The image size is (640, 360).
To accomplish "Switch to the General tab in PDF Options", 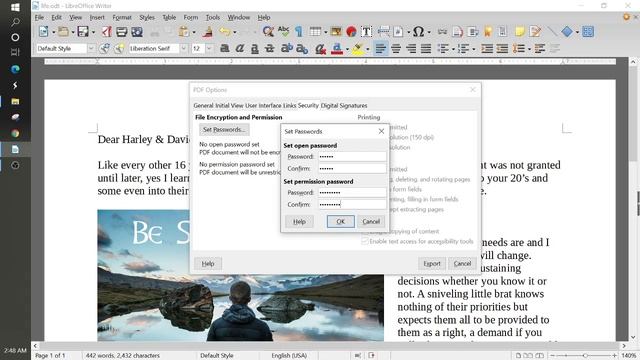I will click(x=203, y=105).
